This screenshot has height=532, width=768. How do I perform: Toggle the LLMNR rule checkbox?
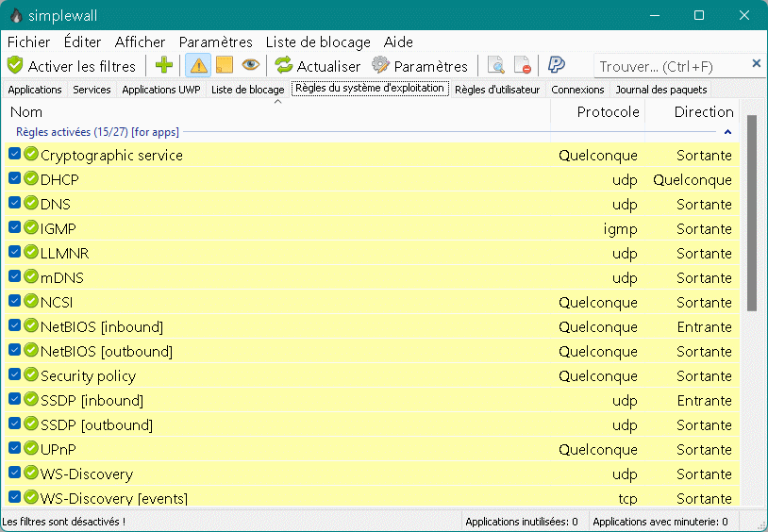[x=15, y=252]
